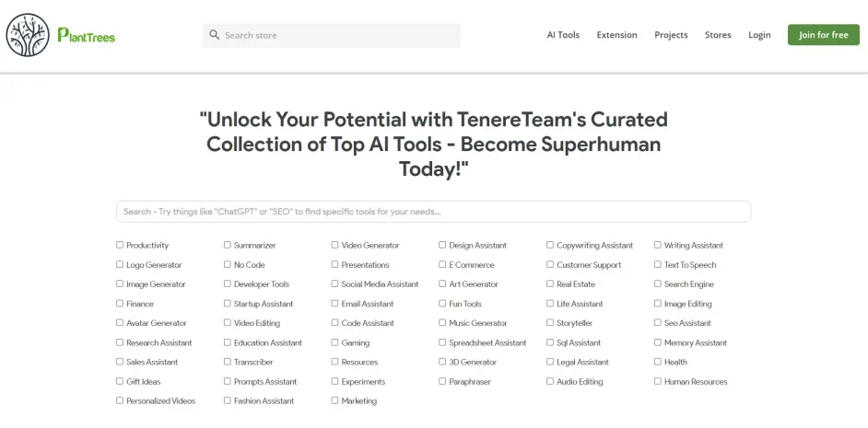
Task: Go to the Extension menu item
Action: 616,35
